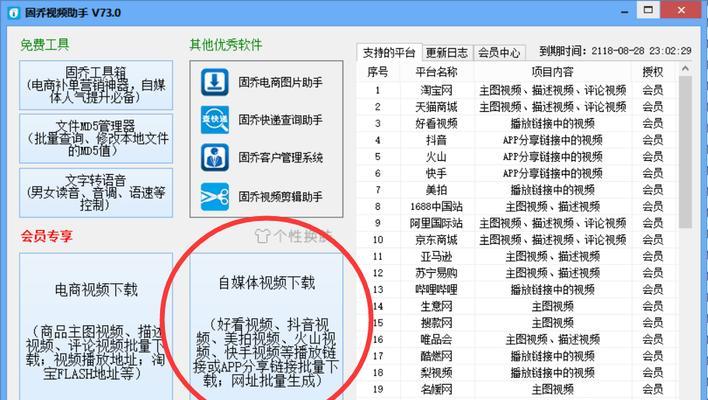Open 固乔客户管理系统 person icon
Image resolution: width=708 pixels, height=400 pixels.
(x=214, y=158)
